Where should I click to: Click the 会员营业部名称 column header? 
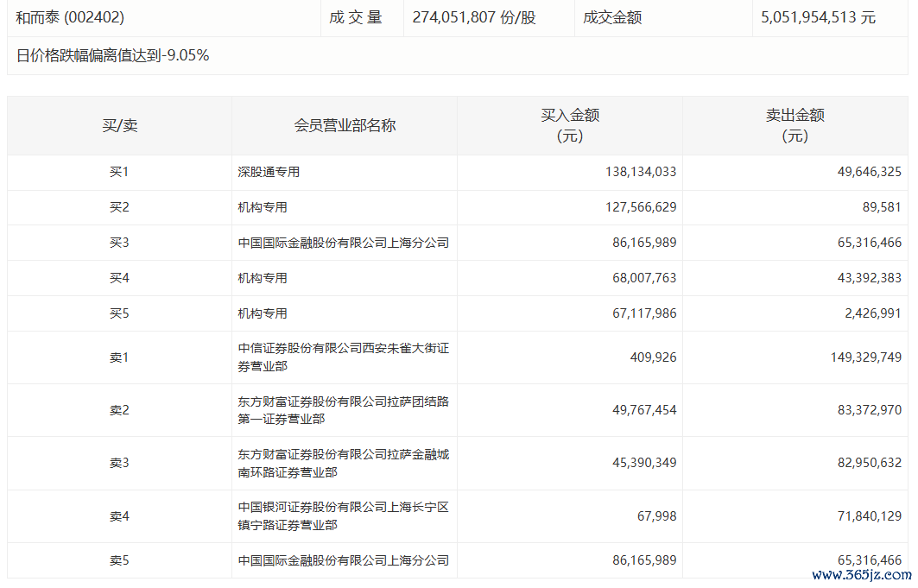coord(345,125)
